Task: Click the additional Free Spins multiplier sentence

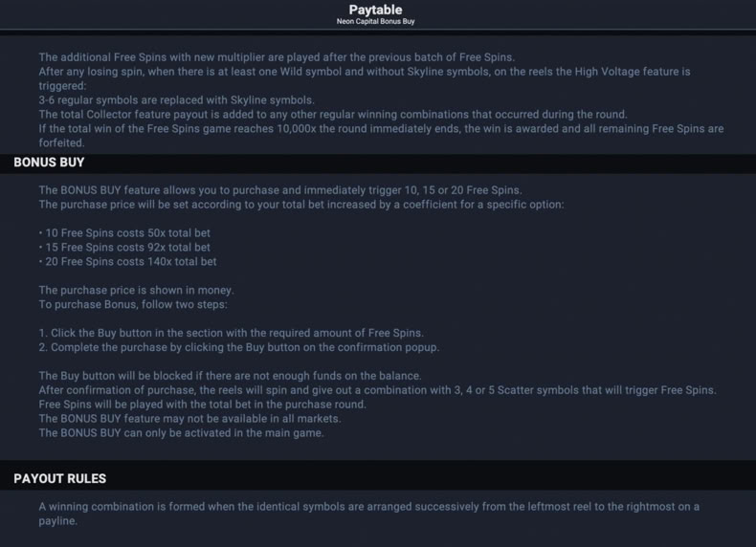Action: (277, 57)
